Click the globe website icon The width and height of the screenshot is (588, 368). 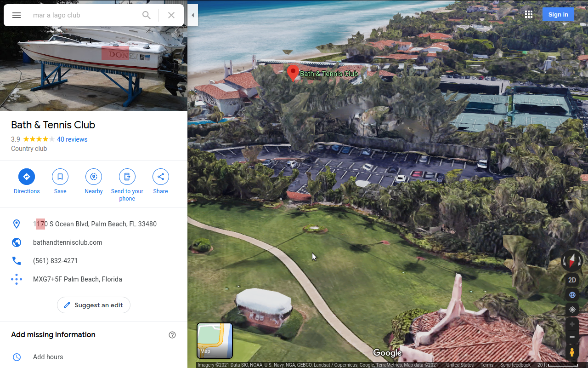[17, 242]
